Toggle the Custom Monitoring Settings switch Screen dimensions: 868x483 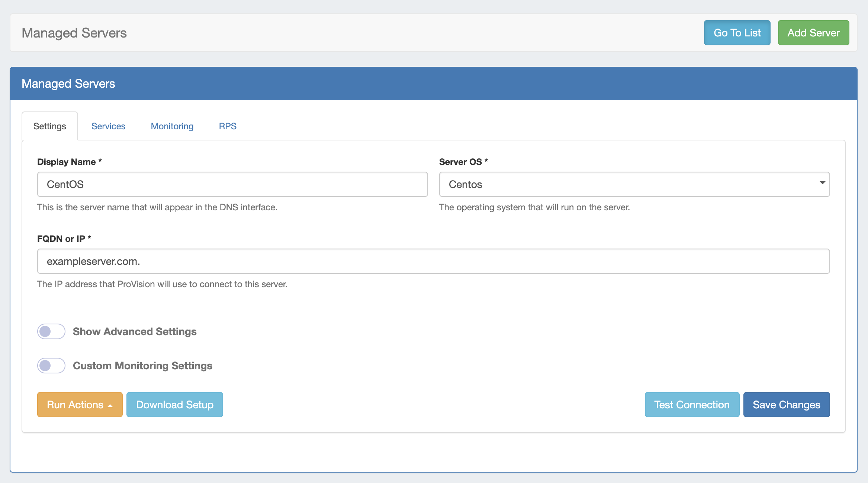coord(51,366)
